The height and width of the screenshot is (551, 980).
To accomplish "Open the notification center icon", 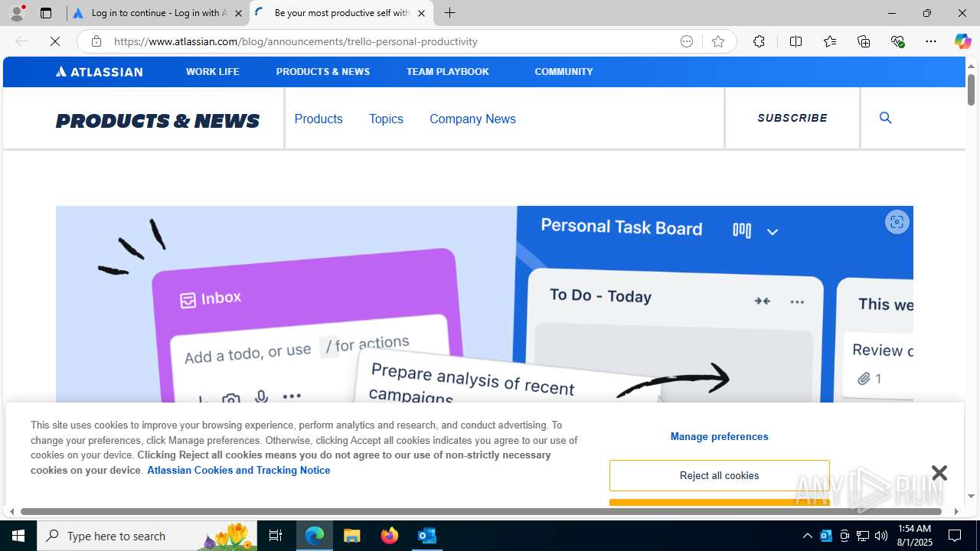I will pyautogui.click(x=955, y=536).
